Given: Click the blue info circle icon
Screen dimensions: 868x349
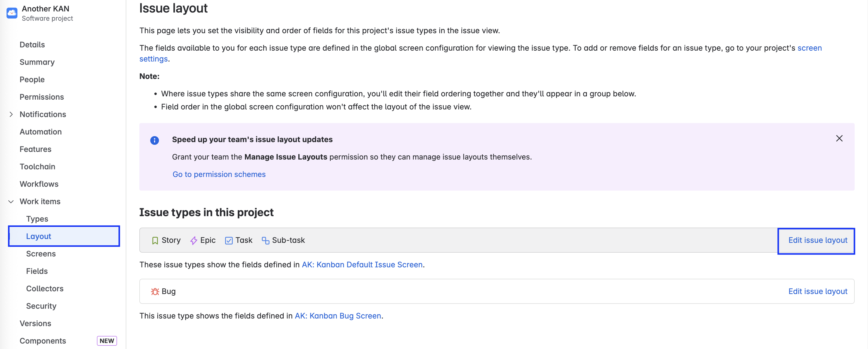Looking at the screenshot, I should [155, 140].
